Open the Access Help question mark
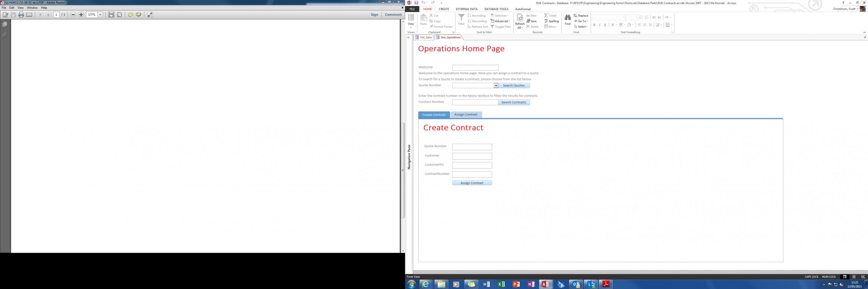Screen dimensions: 868x289 843,3
